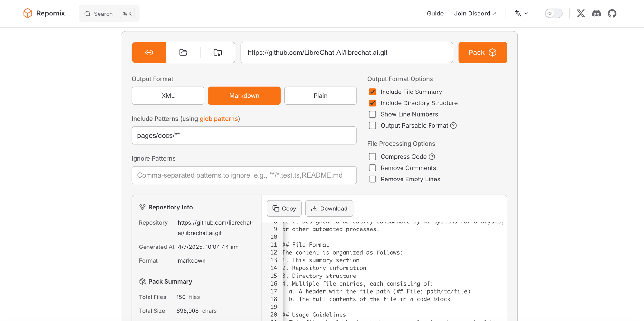The image size is (644, 321).
Task: Click output line 20 '## Usage Guidelines'
Action: coord(314,315)
